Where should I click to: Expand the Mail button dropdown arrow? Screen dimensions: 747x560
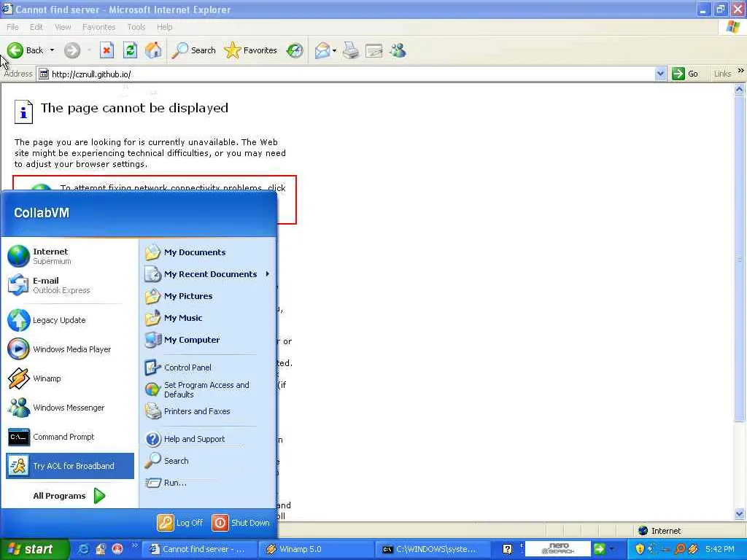(x=334, y=50)
